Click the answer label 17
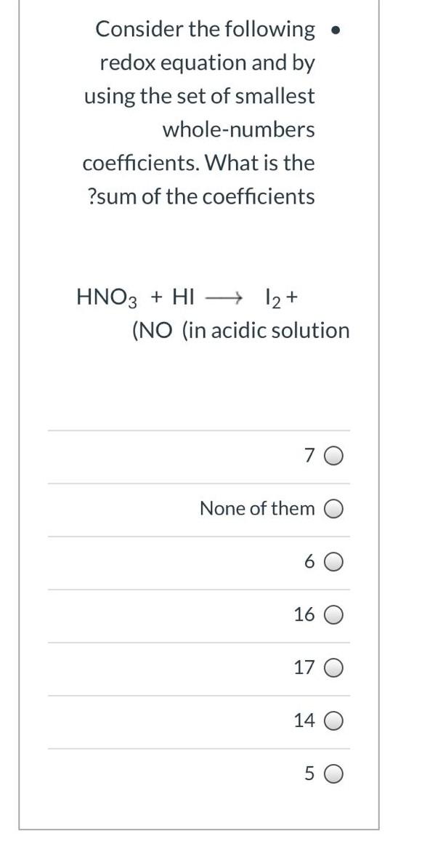The image size is (430, 868). (x=304, y=667)
